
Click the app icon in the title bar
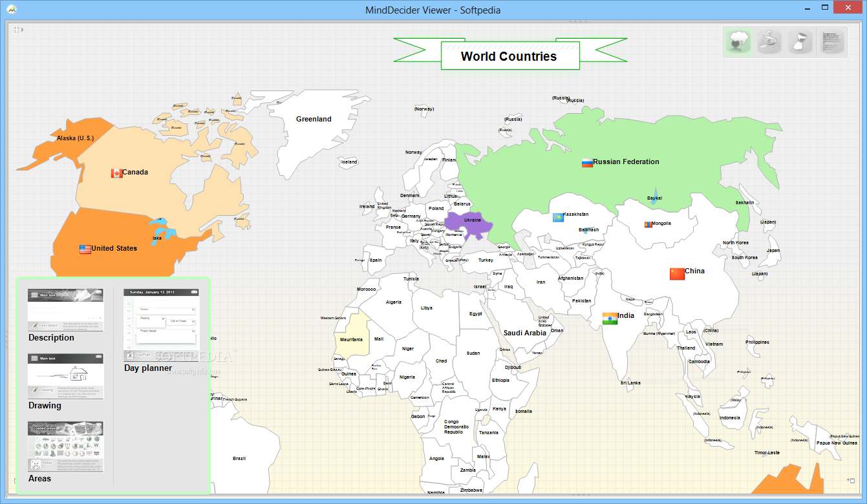click(12, 10)
